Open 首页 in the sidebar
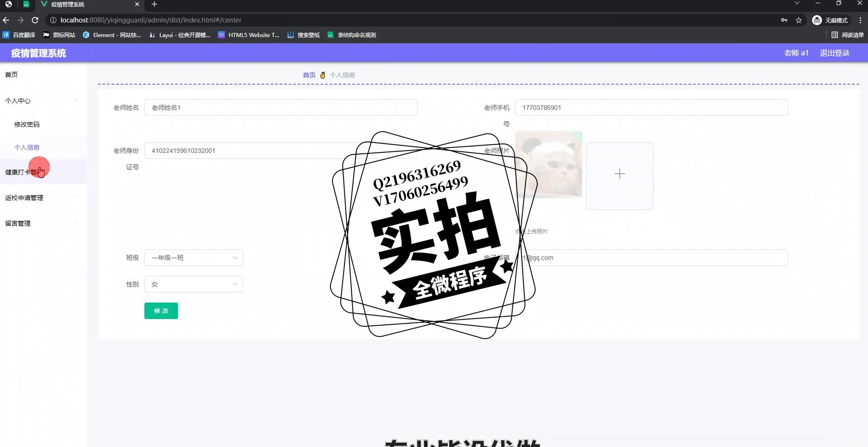Viewport: 868px width, 447px height. 43,75
